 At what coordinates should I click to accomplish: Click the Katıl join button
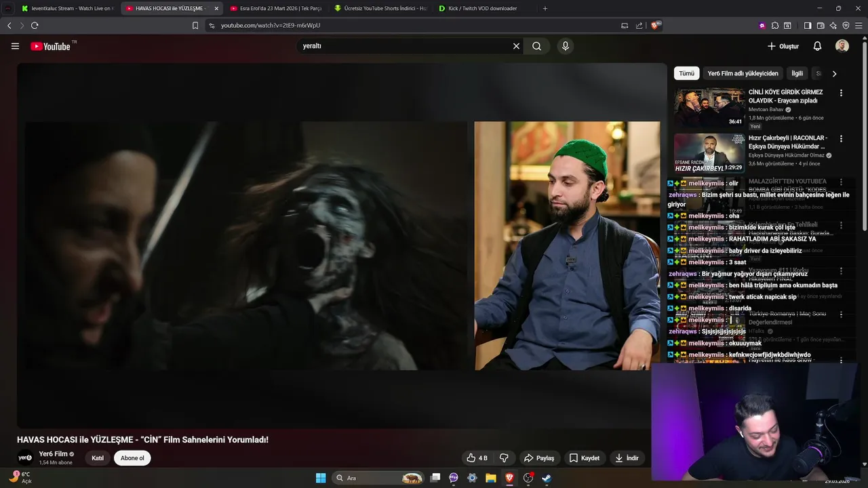[x=98, y=458]
